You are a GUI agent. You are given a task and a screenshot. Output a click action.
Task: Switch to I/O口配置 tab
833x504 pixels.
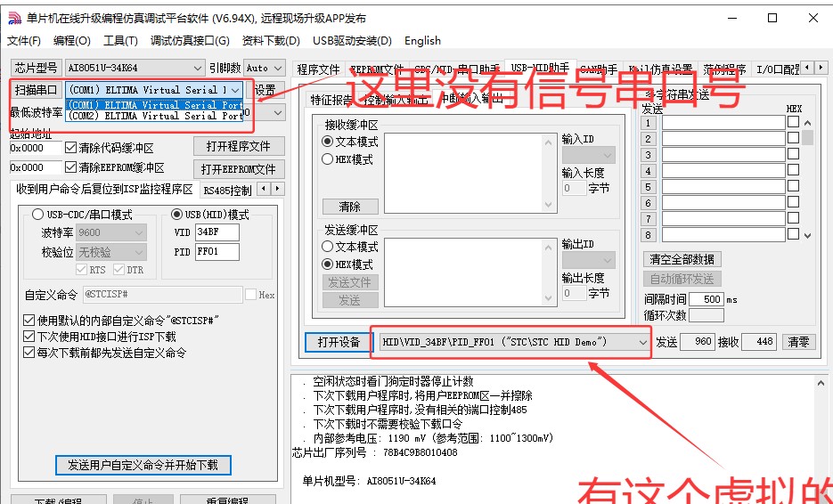coord(778,69)
